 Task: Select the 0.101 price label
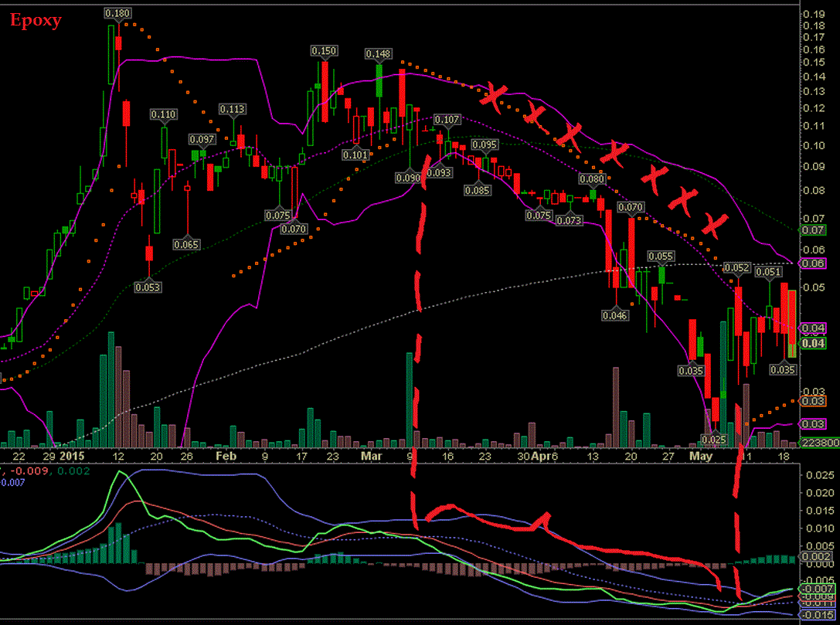[355, 155]
